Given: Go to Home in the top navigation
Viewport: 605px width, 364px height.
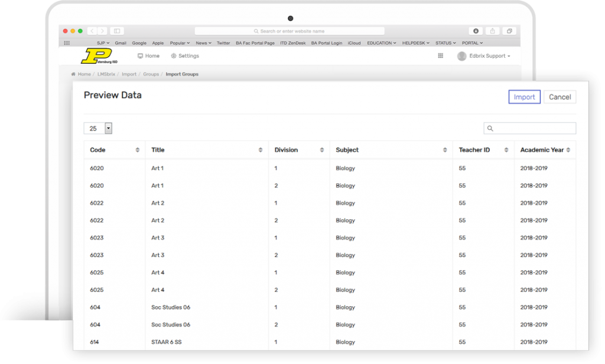Looking at the screenshot, I should pyautogui.click(x=148, y=56).
